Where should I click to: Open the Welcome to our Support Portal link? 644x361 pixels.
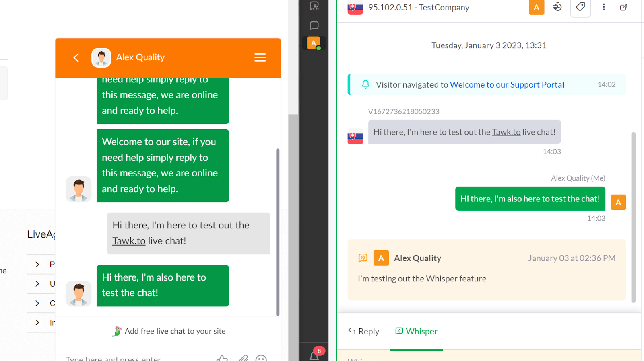click(507, 85)
